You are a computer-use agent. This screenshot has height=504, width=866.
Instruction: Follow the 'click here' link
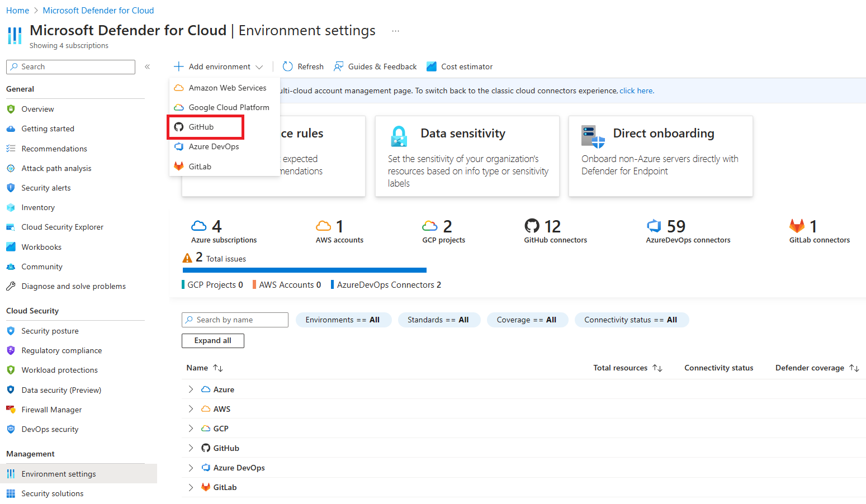[636, 91]
